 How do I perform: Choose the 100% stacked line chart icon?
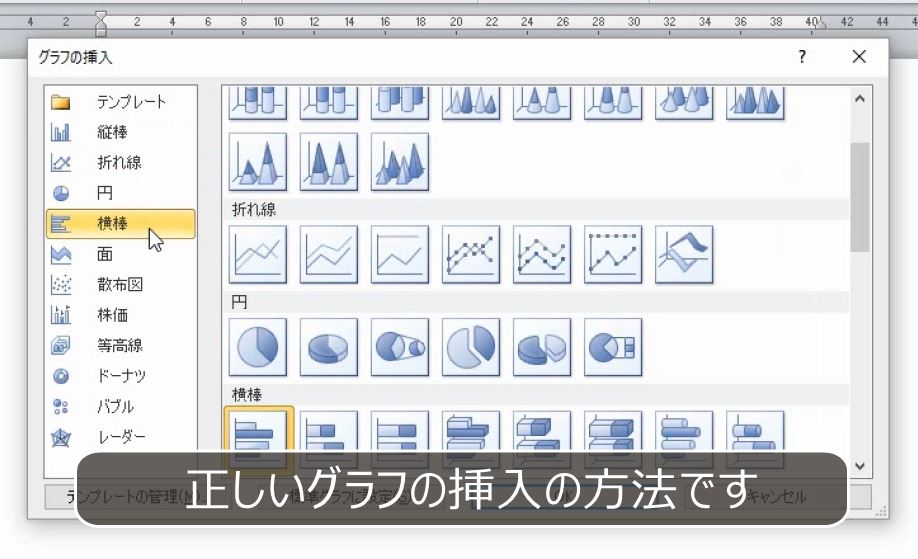point(400,255)
